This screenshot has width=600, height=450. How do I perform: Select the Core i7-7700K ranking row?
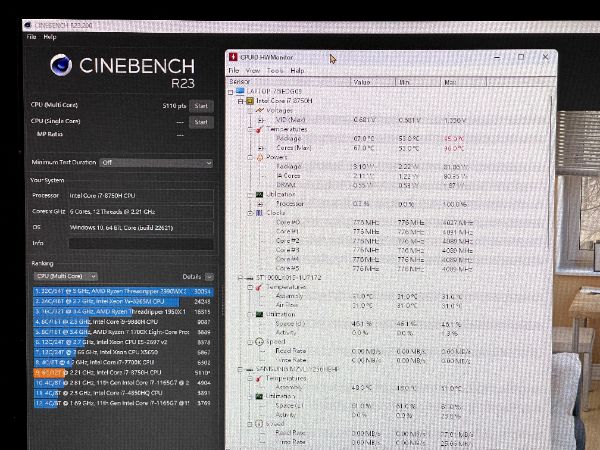coord(123,362)
